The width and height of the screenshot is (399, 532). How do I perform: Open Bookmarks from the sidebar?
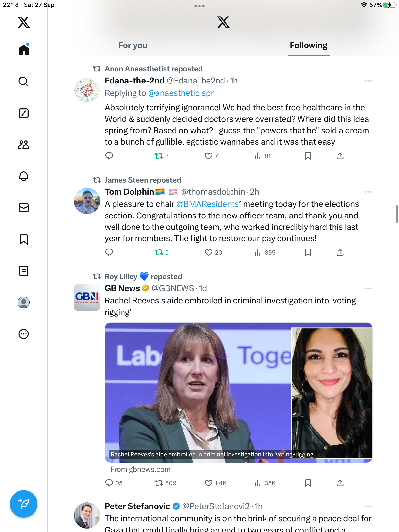pos(24,239)
